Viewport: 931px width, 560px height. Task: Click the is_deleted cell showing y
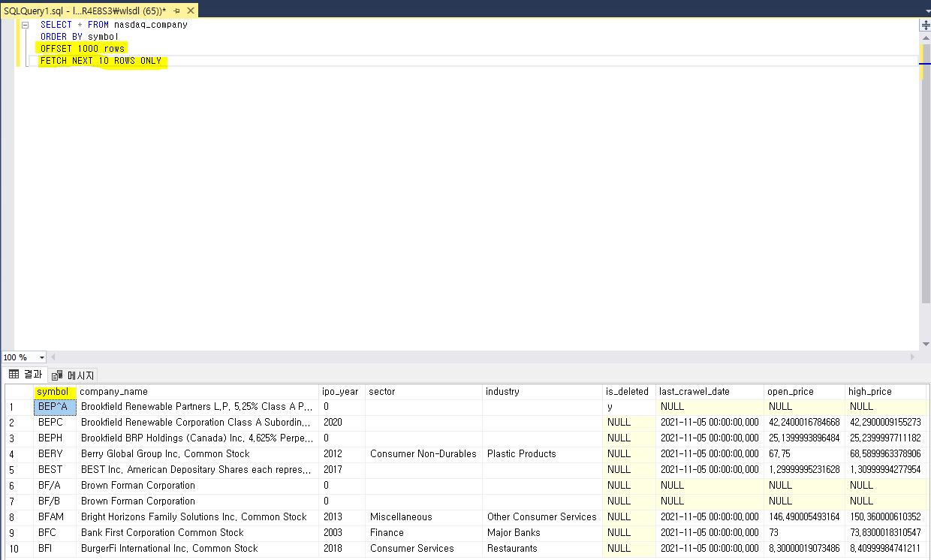[x=629, y=407]
